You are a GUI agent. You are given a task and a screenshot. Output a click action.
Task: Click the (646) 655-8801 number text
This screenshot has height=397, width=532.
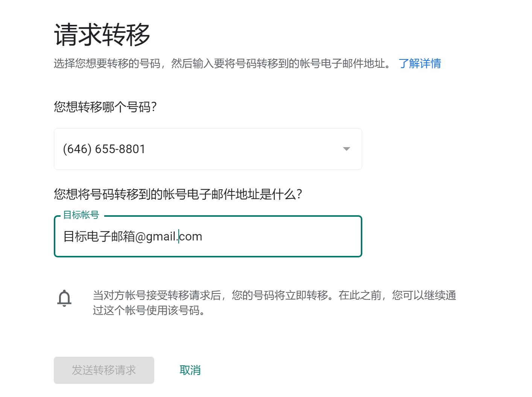point(104,149)
